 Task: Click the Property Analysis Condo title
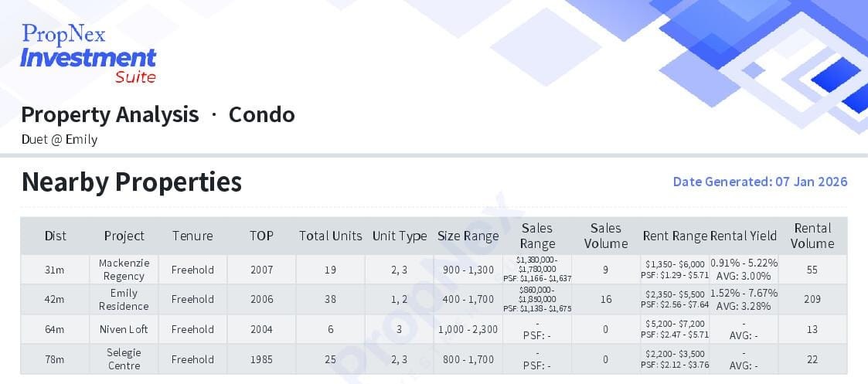158,114
